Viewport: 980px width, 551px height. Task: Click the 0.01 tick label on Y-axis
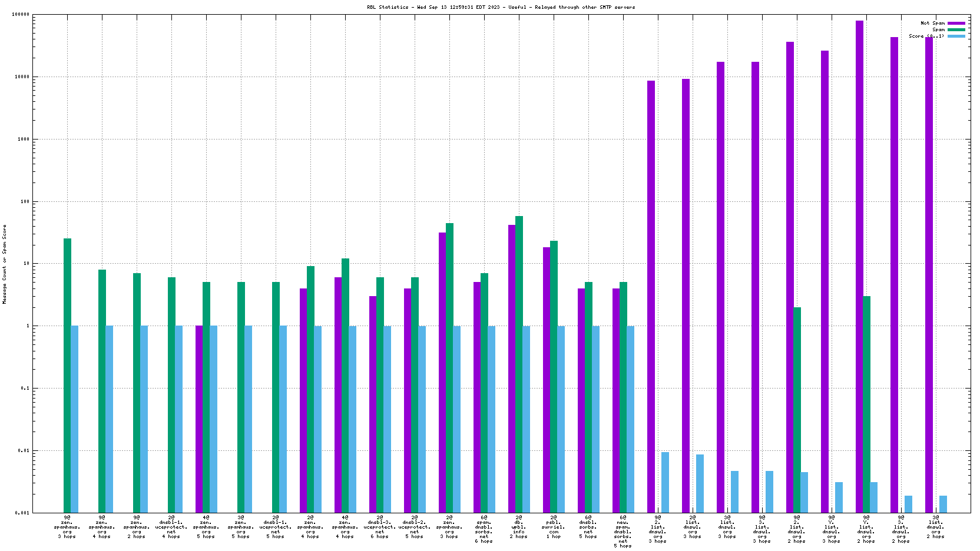pos(22,451)
